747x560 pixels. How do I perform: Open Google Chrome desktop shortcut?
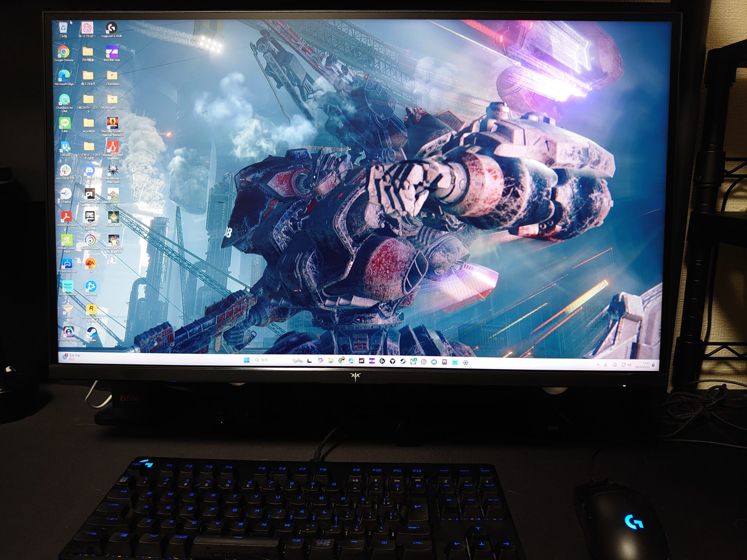point(64,54)
